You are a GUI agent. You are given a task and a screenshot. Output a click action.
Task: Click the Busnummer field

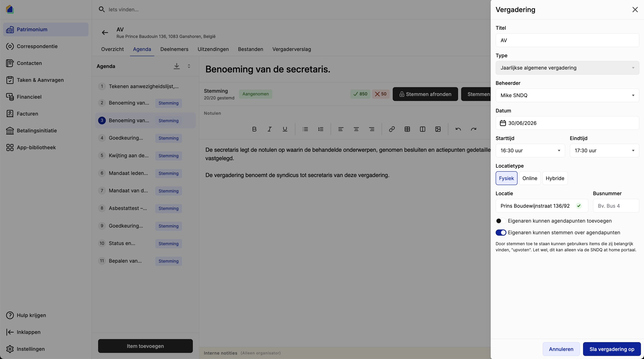coord(616,206)
